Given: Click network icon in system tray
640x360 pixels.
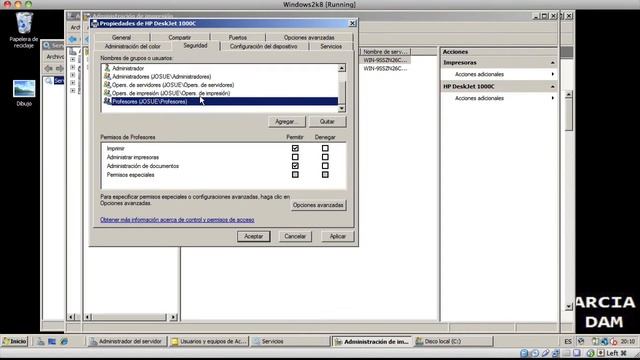Looking at the screenshot, I should (604, 341).
